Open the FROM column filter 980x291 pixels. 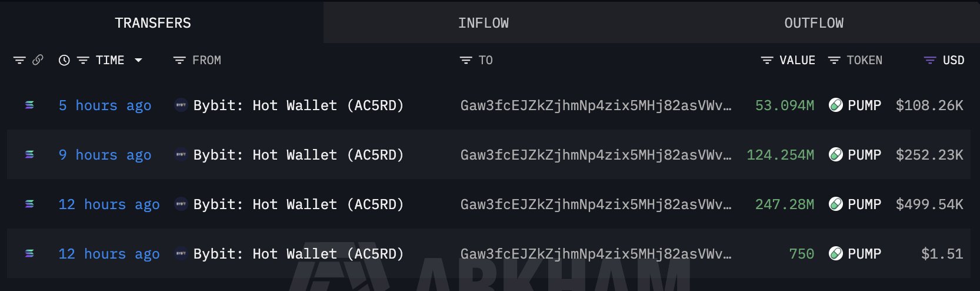(x=179, y=60)
